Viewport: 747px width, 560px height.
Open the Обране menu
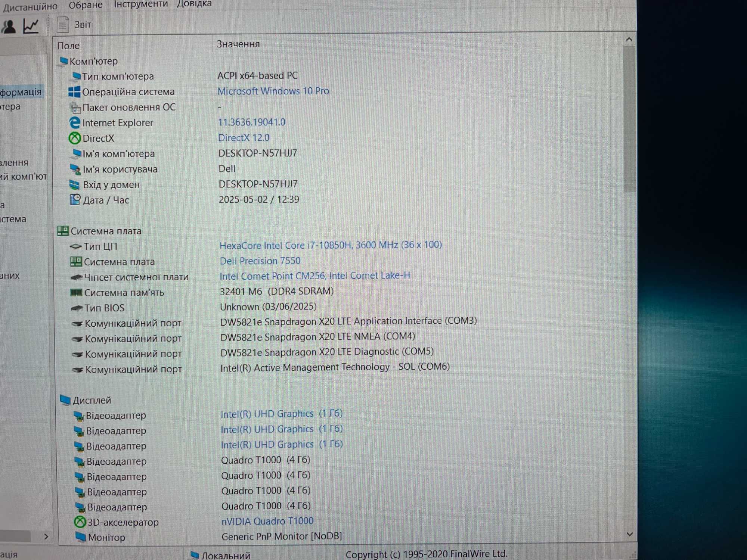(86, 5)
